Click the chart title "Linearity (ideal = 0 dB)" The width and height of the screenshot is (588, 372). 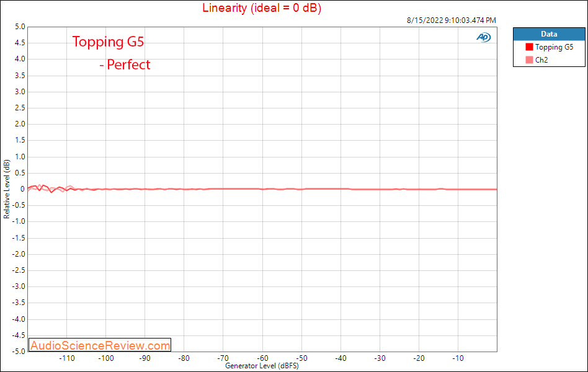(262, 7)
